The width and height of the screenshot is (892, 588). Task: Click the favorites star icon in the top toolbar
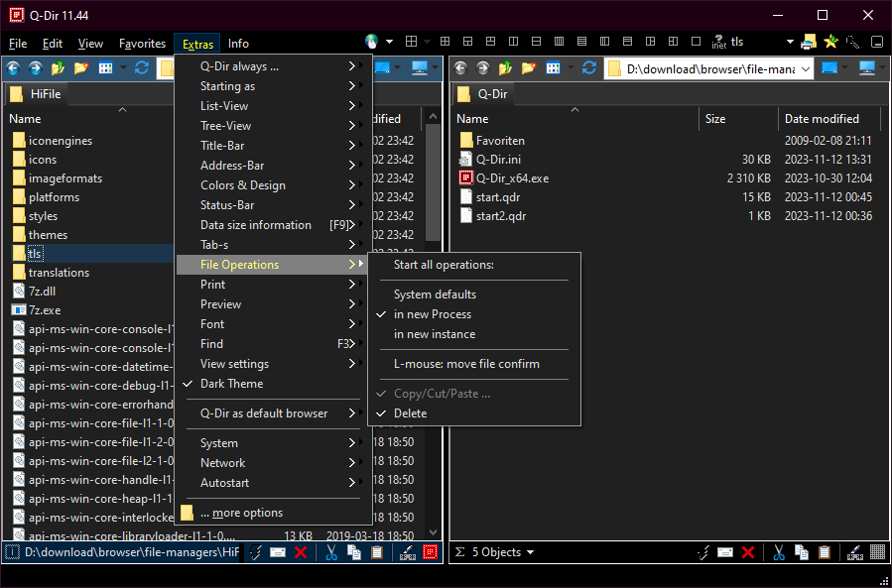[830, 43]
